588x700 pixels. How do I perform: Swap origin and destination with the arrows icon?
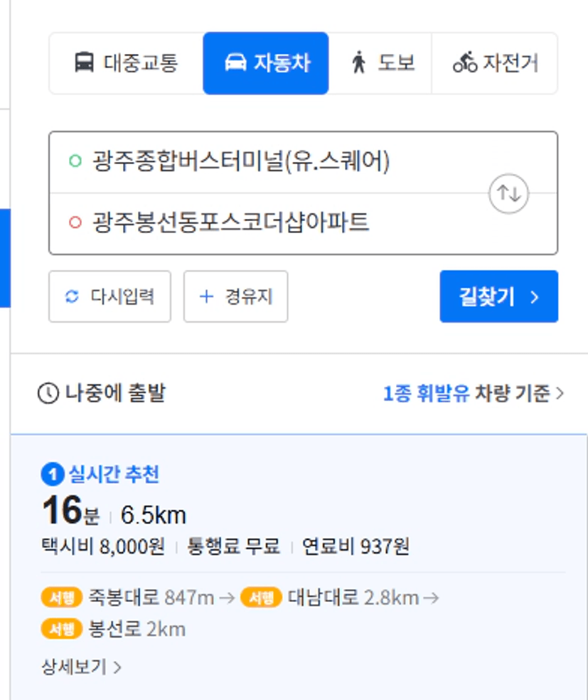(x=508, y=193)
